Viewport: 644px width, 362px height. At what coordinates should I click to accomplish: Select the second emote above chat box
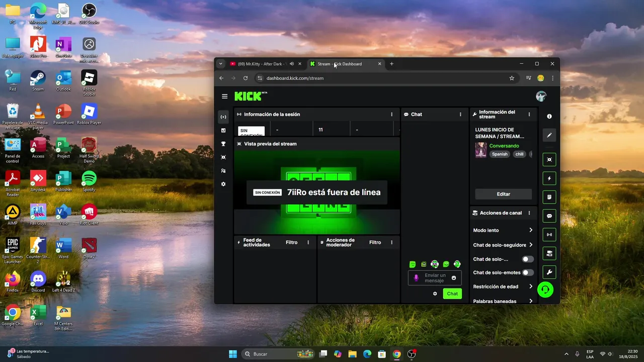pyautogui.click(x=424, y=264)
